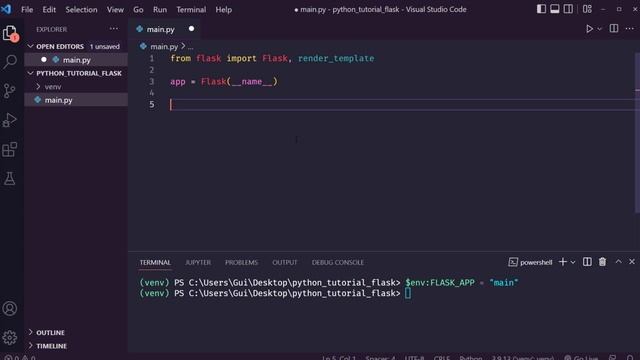Open the Selection menu

[x=81, y=9]
